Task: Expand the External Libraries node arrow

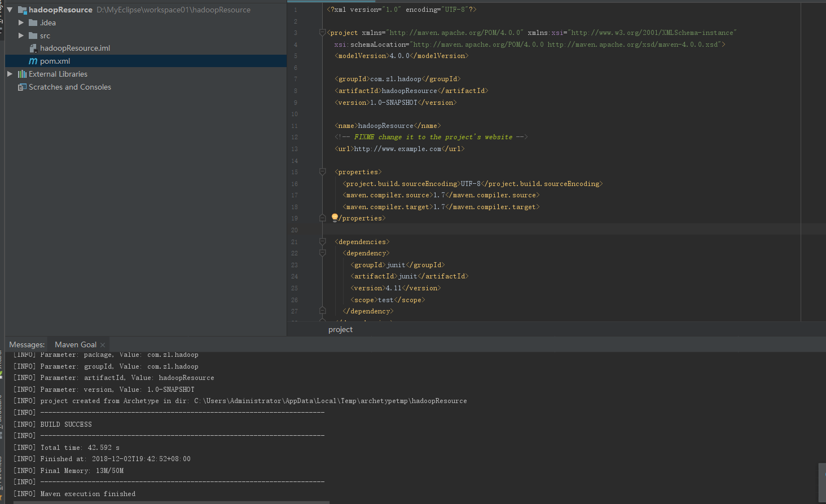Action: pos(10,74)
